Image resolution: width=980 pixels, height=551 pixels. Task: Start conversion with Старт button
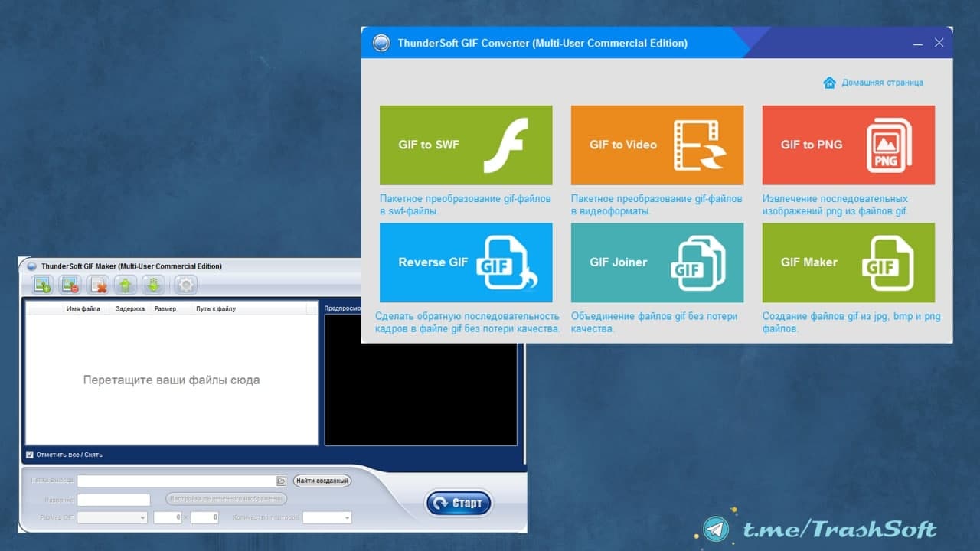click(x=459, y=503)
